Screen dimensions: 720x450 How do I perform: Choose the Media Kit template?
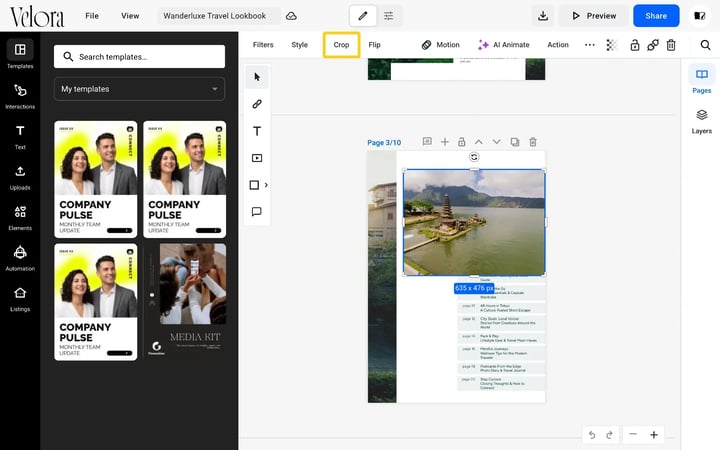point(186,302)
